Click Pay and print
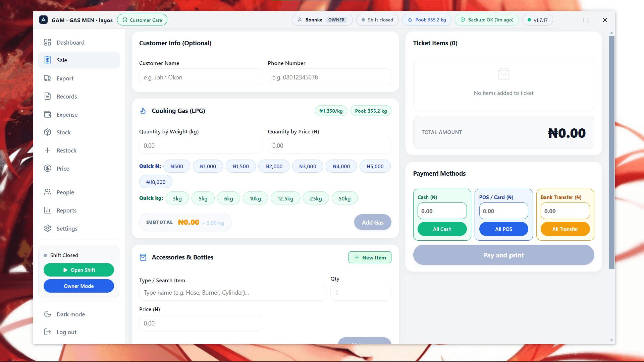This screenshot has height=362, width=644. (503, 255)
